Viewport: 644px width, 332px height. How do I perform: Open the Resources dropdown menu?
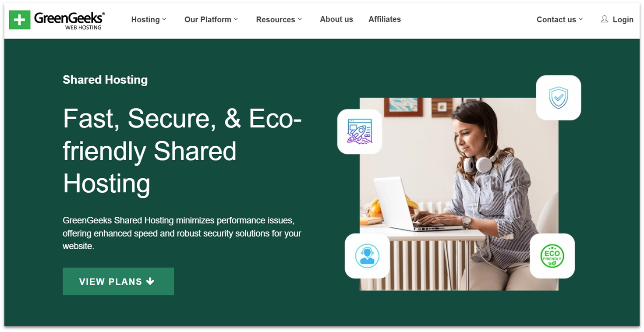(279, 19)
